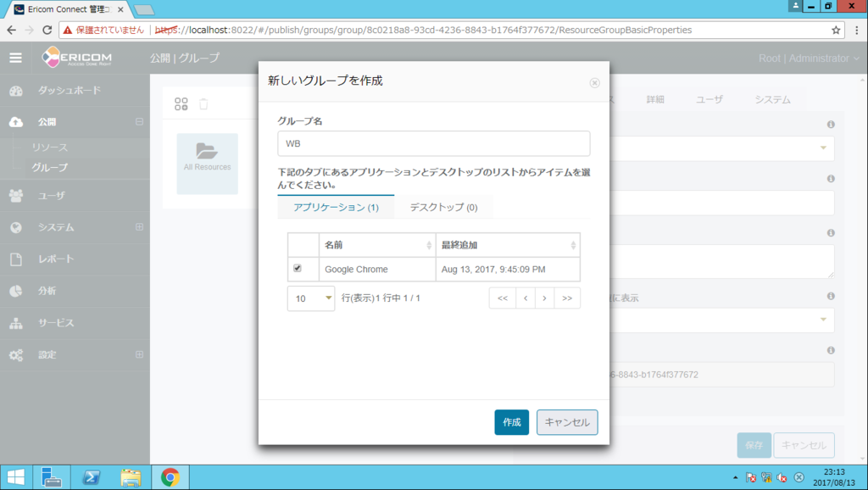
Task: Click the 公開 cloud upload icon
Action: tap(17, 121)
